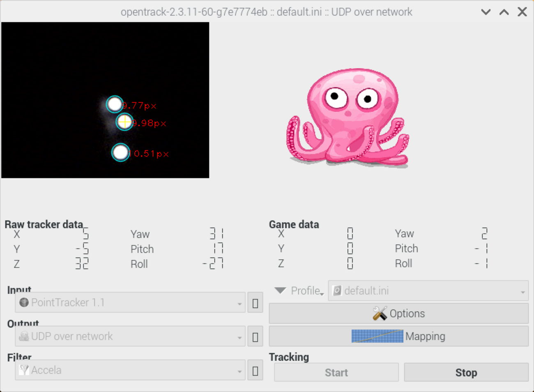Screen dimensions: 534x392
Task: Open the UDP over network output dropdown
Action: pos(130,337)
